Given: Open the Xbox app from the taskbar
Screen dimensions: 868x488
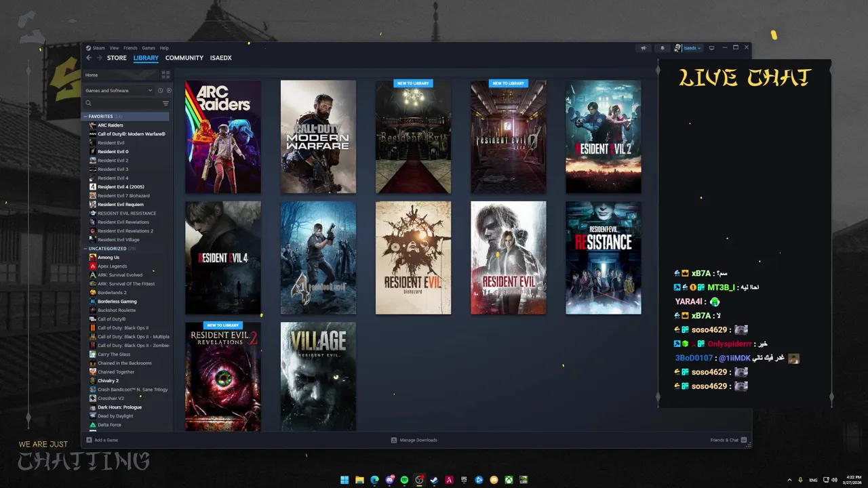Looking at the screenshot, I should [x=509, y=480].
